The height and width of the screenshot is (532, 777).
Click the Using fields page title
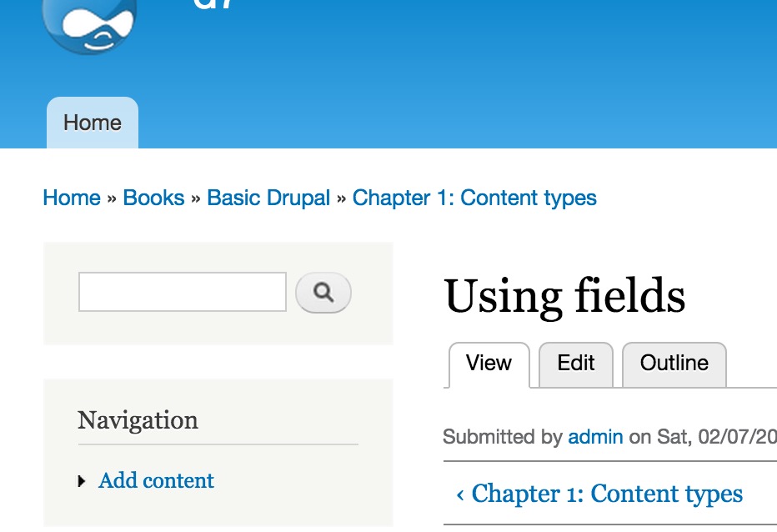(564, 296)
